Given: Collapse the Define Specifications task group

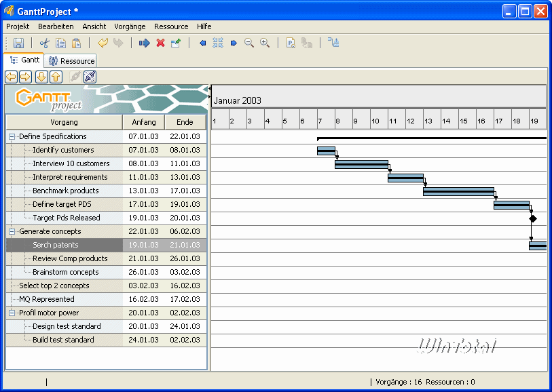Looking at the screenshot, I should [12, 136].
